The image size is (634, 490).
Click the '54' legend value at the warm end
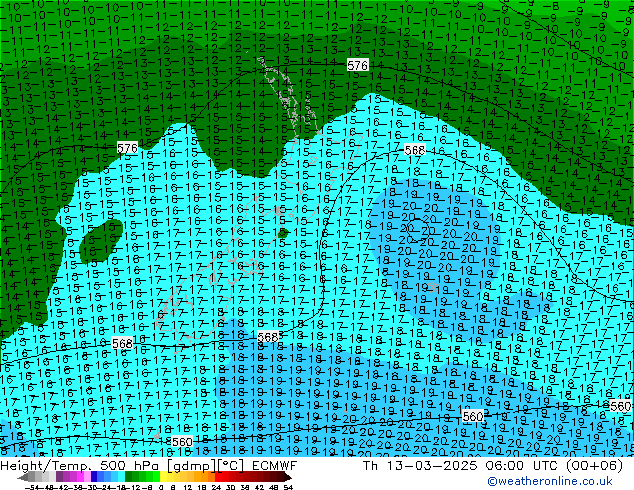coord(288,487)
